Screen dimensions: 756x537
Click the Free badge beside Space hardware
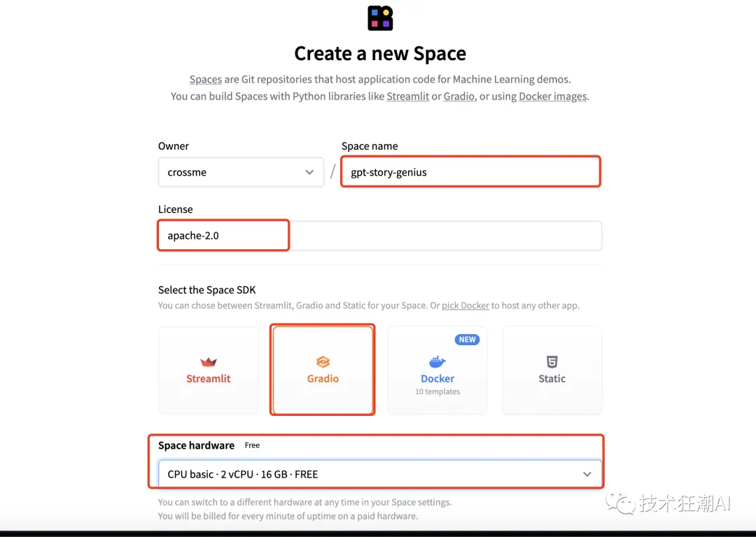pos(252,445)
